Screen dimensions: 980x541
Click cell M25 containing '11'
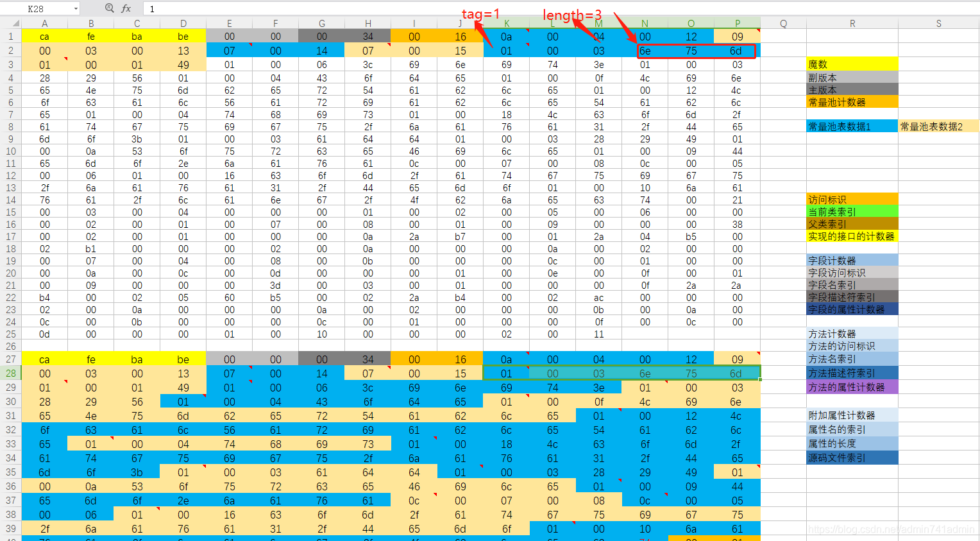(x=599, y=334)
